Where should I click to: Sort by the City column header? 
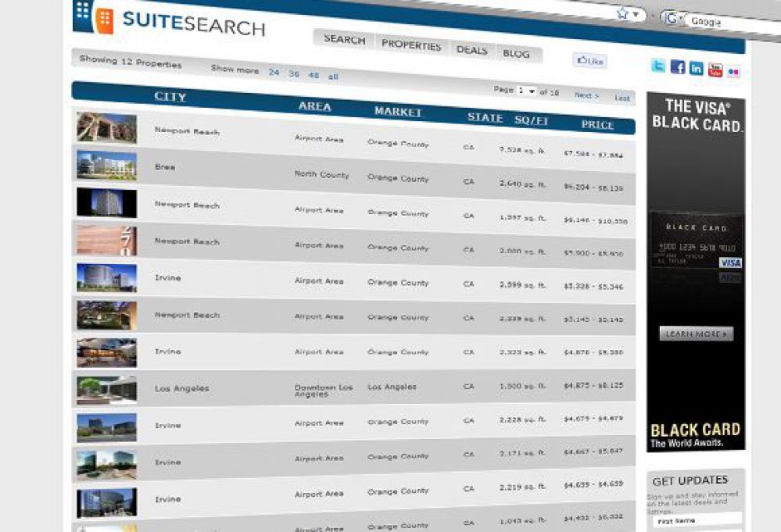tap(170, 97)
